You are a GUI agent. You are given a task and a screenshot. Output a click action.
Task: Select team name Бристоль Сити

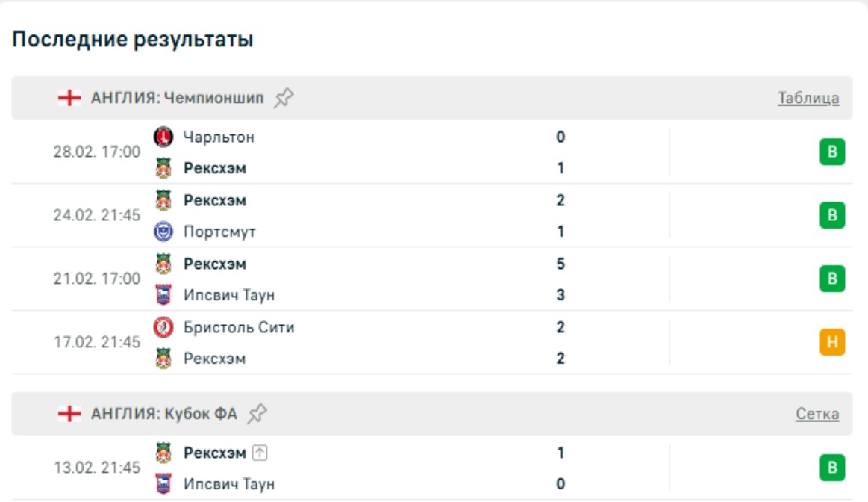pos(239,327)
